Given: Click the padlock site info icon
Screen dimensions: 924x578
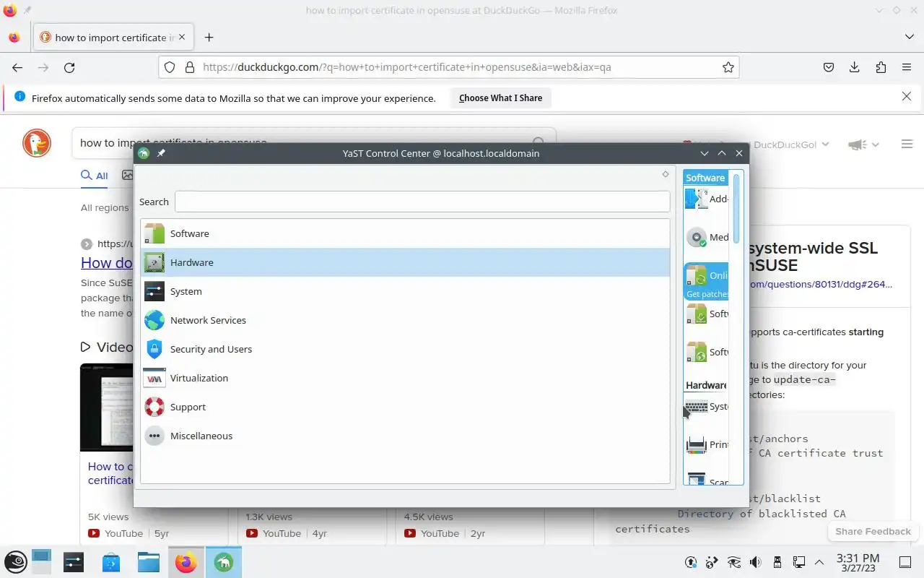Looking at the screenshot, I should pos(190,67).
